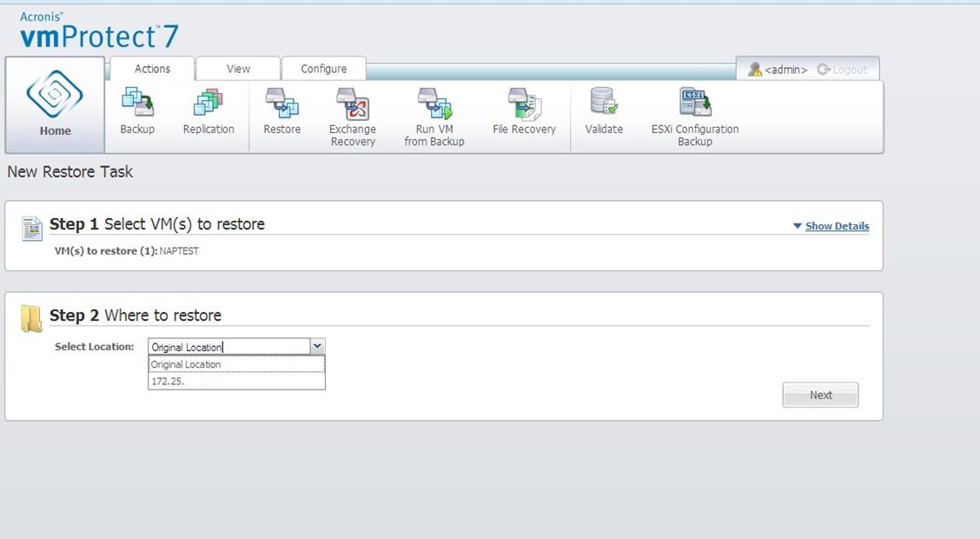Select the Validate database icon
The height and width of the screenshot is (539, 980).
coord(604,102)
